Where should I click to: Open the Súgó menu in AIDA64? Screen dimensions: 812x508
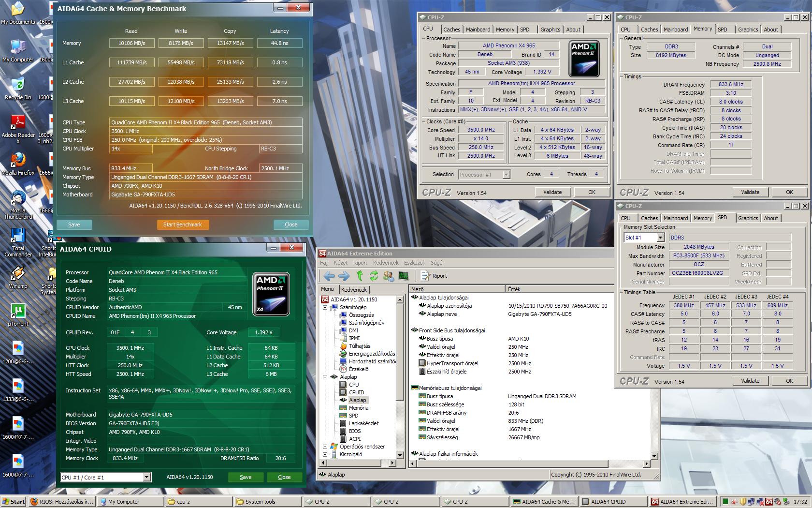click(436, 263)
